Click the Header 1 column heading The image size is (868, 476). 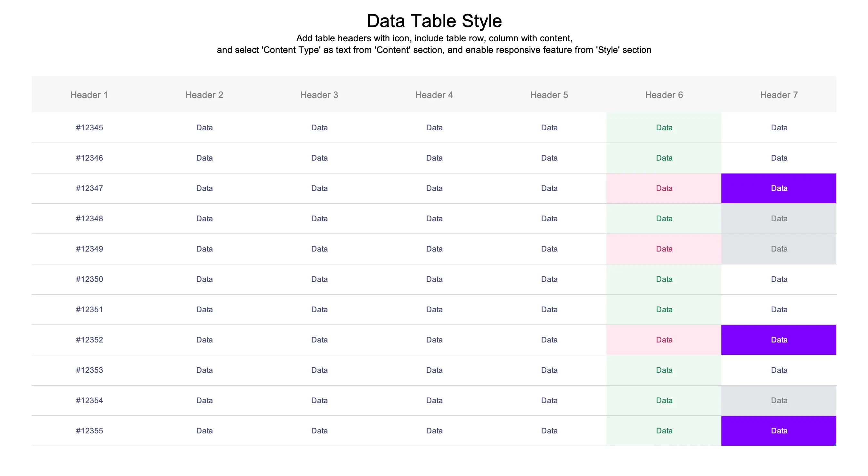coord(89,95)
